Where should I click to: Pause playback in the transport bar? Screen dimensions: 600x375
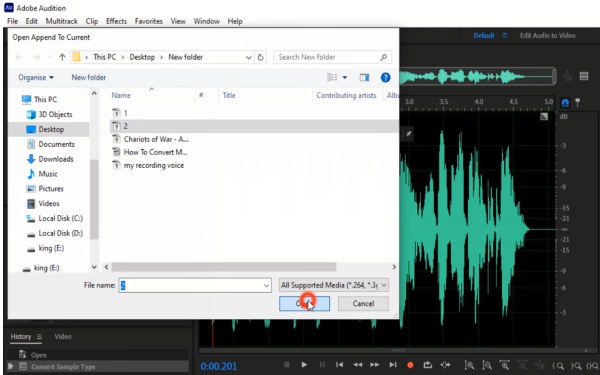pyautogui.click(x=322, y=365)
